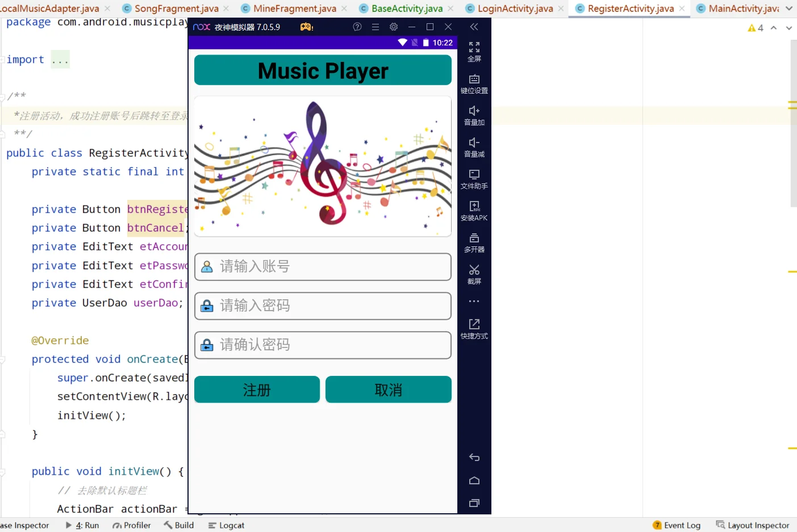Open the Logcat tool window
This screenshot has width=797, height=532.
(226, 525)
